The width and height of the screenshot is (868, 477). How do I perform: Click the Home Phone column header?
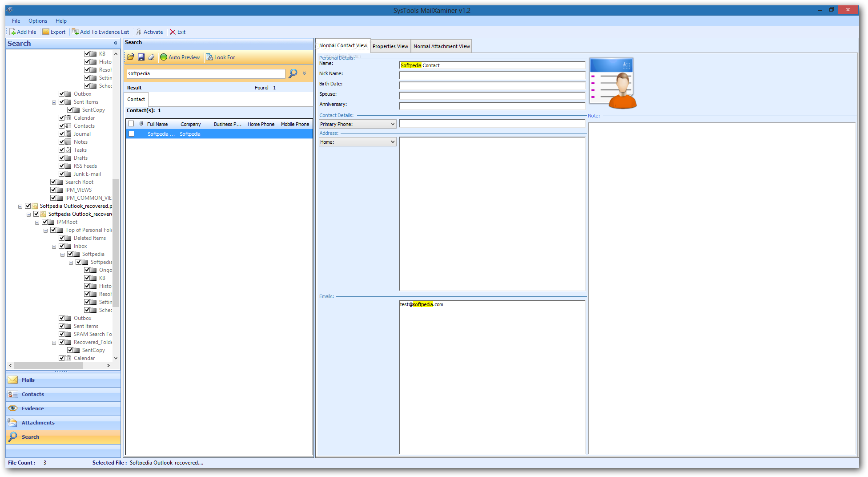click(x=261, y=124)
